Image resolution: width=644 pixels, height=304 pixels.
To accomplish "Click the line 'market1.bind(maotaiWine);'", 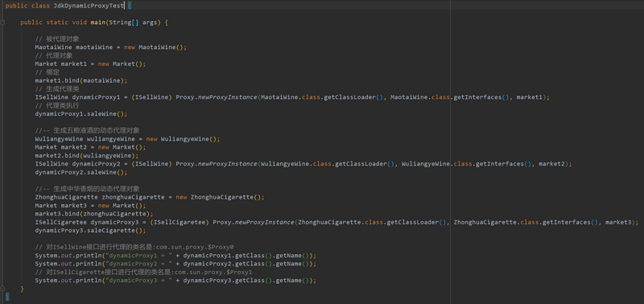I will [x=81, y=80].
